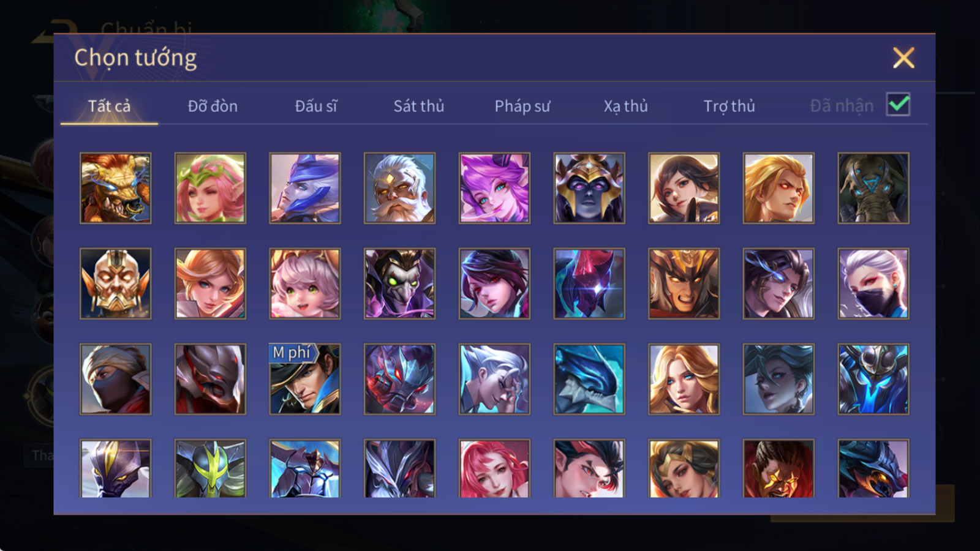Toggle the Đã nhận checkbox

tap(898, 105)
